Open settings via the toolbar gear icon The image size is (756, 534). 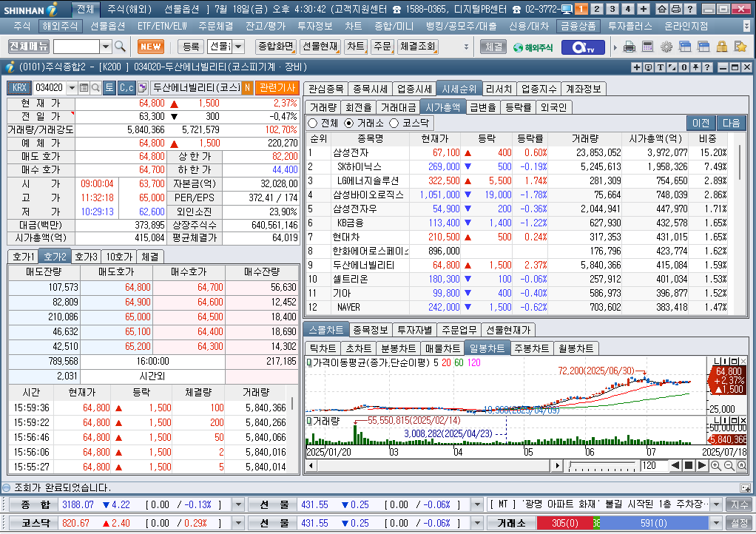tap(666, 47)
